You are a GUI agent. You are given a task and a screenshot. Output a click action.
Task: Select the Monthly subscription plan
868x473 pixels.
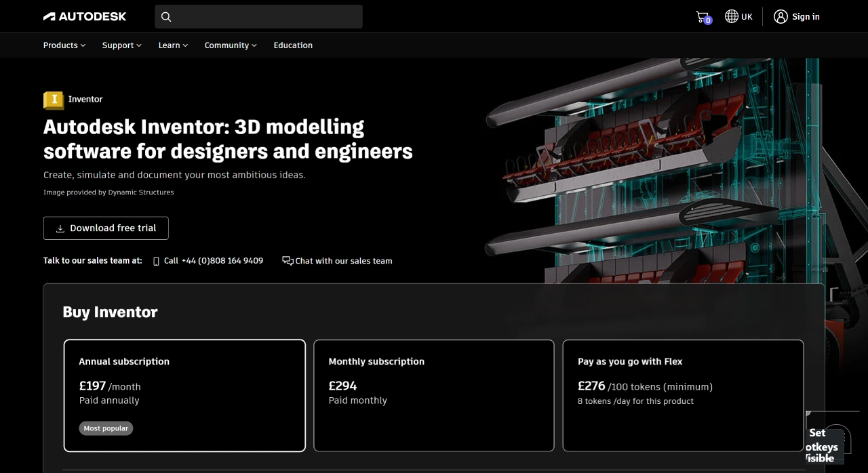(x=434, y=395)
